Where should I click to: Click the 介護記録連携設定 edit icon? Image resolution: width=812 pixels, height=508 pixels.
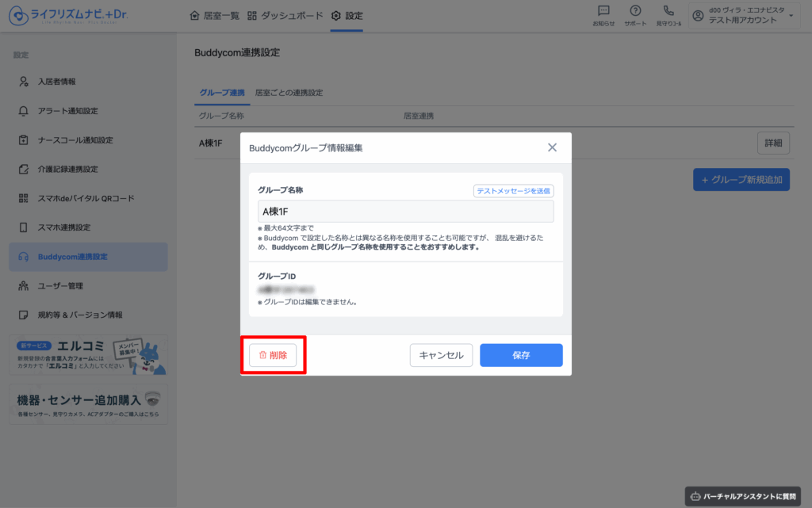click(x=23, y=169)
